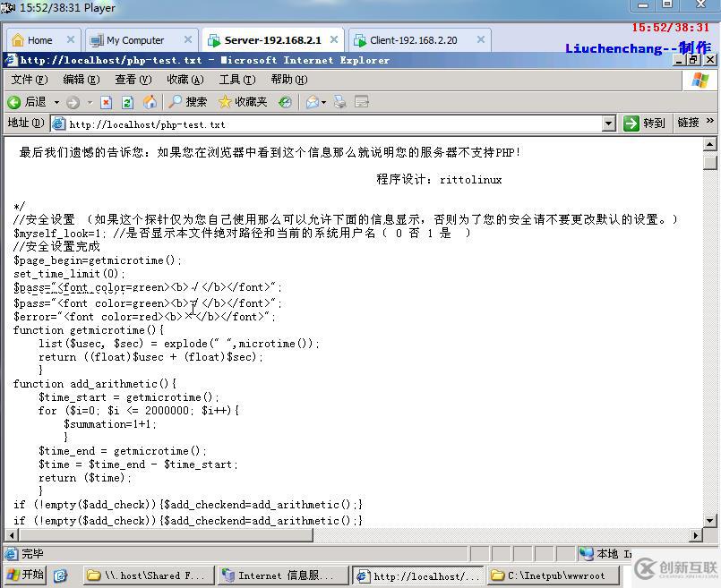Click the Refresh page icon
Screen dimensions: 721x588
[x=127, y=102]
